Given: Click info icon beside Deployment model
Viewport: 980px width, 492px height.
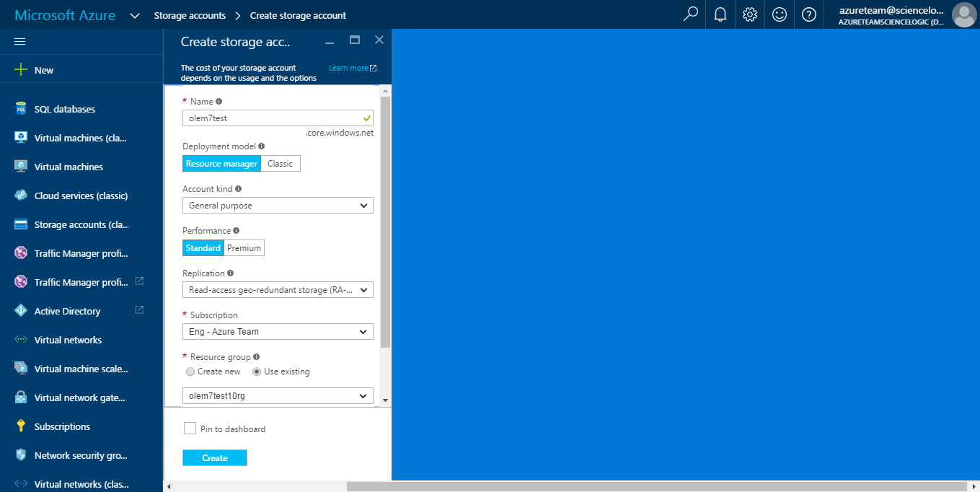Looking at the screenshot, I should click(262, 146).
